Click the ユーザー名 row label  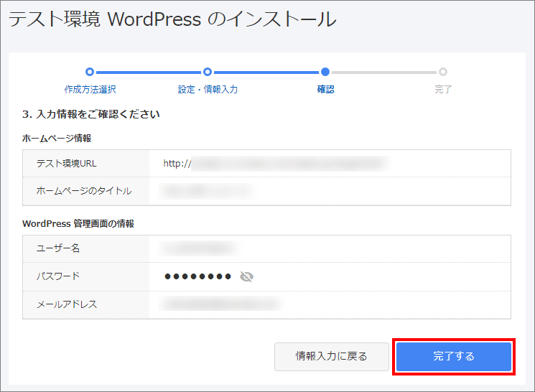[58, 248]
